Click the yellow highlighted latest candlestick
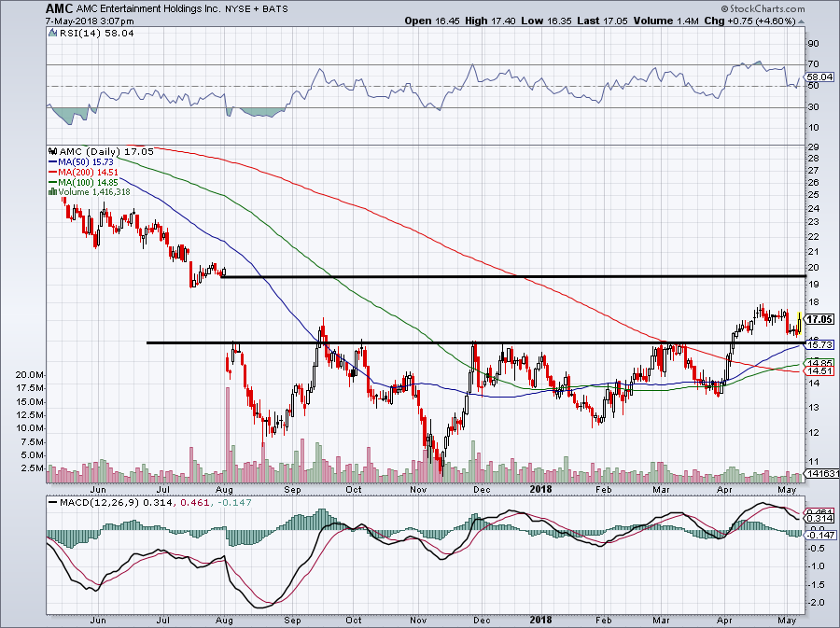The height and width of the screenshot is (628, 840). (x=799, y=323)
